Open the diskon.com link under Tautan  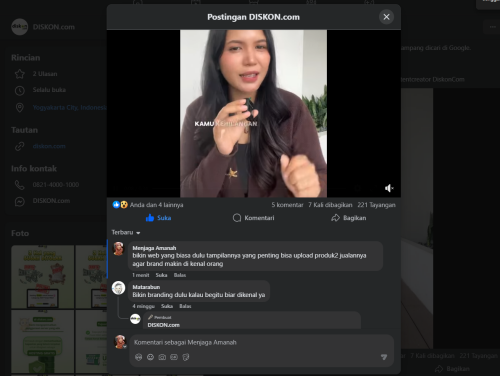(49, 146)
